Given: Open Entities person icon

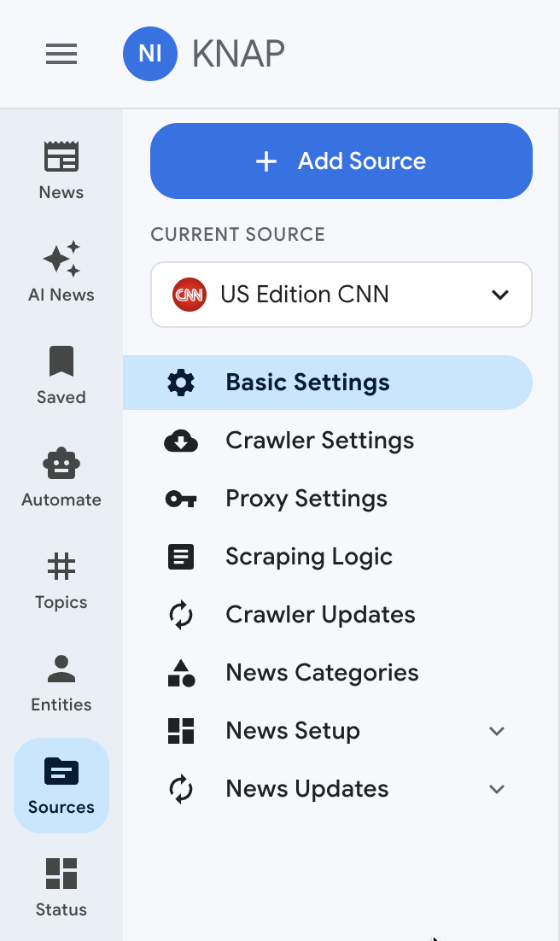Looking at the screenshot, I should (x=61, y=669).
